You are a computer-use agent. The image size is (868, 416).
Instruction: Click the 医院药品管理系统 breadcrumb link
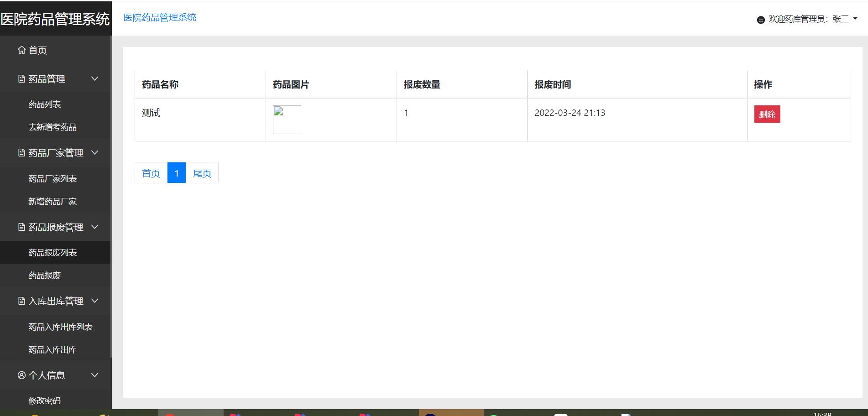tap(160, 17)
